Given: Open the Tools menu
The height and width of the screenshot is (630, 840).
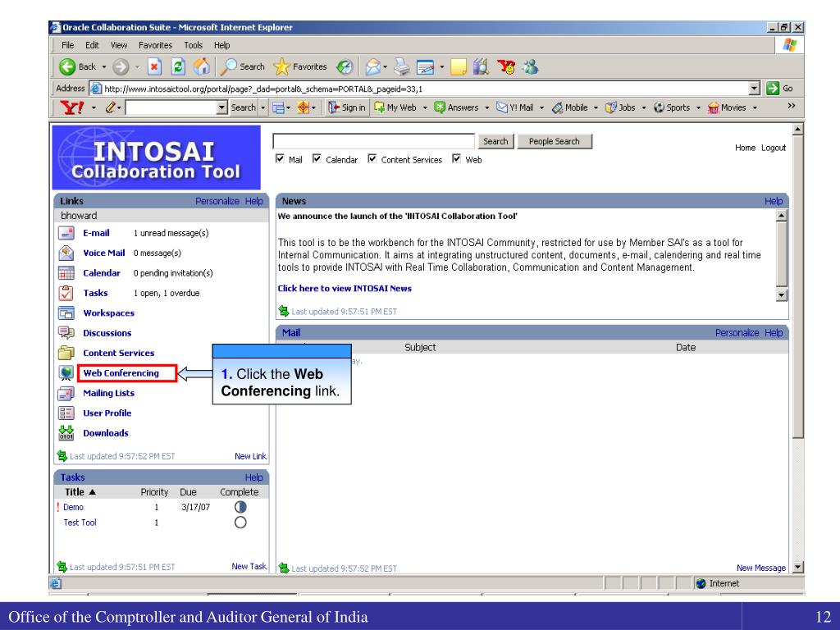Looking at the screenshot, I should point(194,46).
